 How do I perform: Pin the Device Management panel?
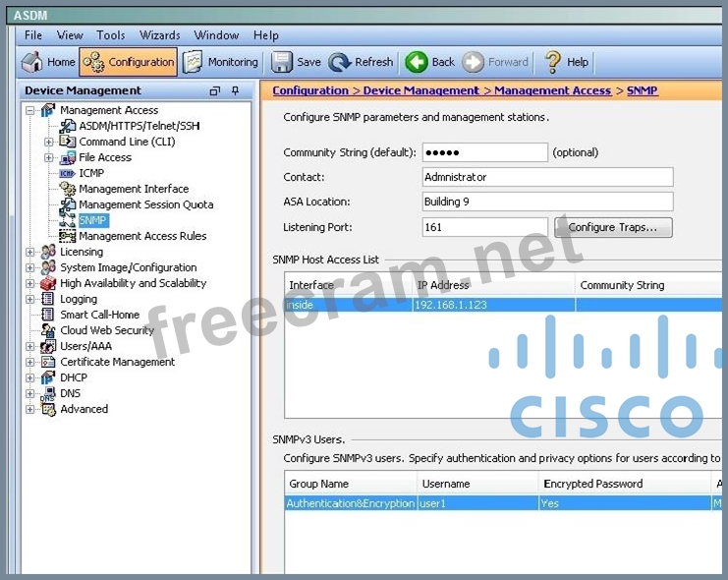coord(236,90)
